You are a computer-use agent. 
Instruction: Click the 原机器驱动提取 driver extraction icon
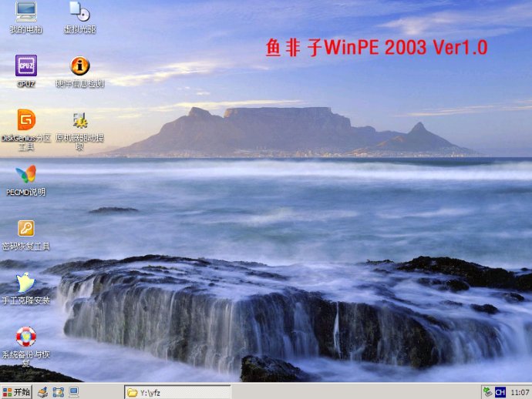point(79,120)
